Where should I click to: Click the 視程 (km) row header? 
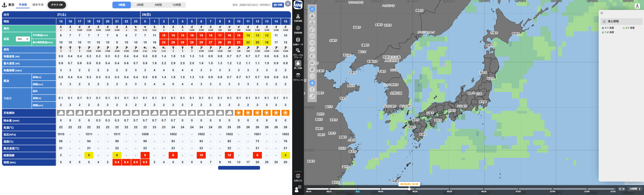(x=29, y=162)
